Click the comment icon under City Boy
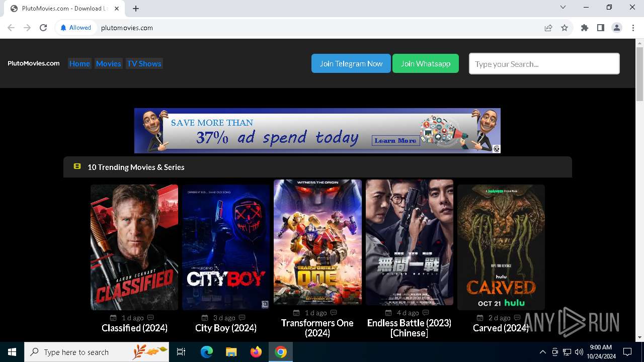Viewport: 644px width, 362px height. (242, 318)
